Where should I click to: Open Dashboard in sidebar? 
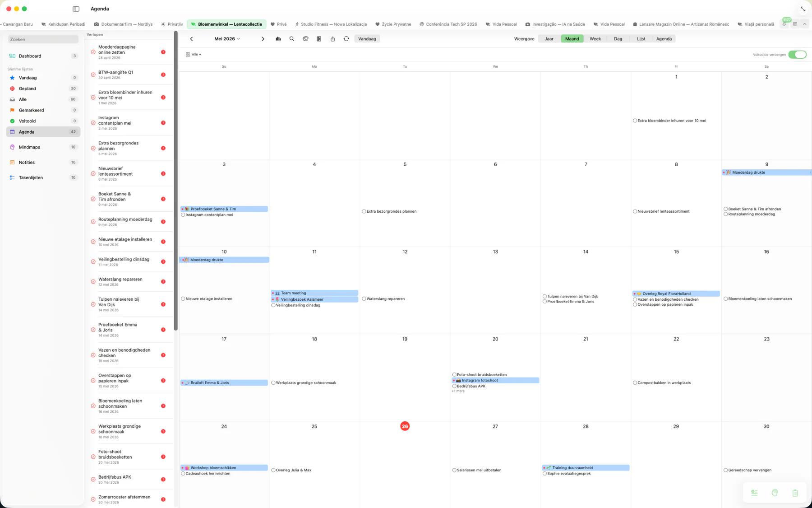[43, 56]
